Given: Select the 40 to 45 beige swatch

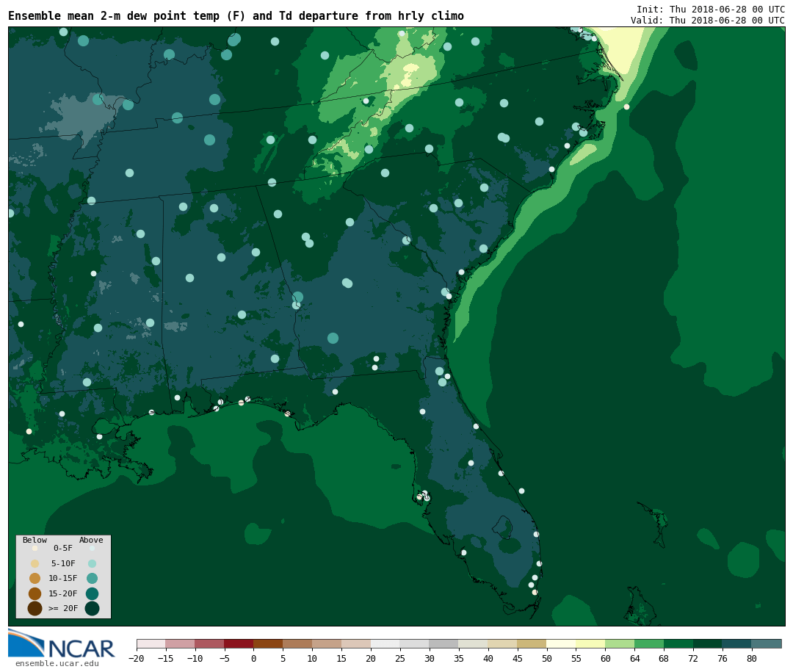Looking at the screenshot, I should tap(503, 643).
